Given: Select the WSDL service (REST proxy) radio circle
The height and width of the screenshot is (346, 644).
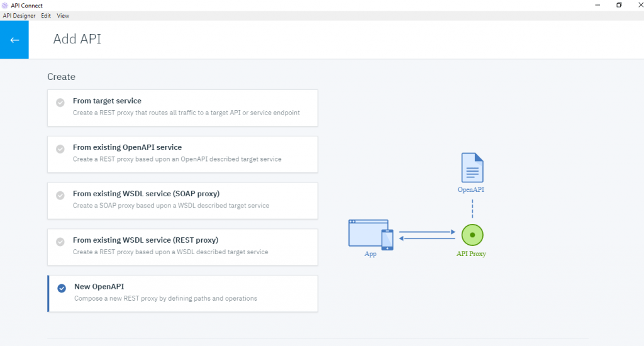Looking at the screenshot, I should 60,242.
